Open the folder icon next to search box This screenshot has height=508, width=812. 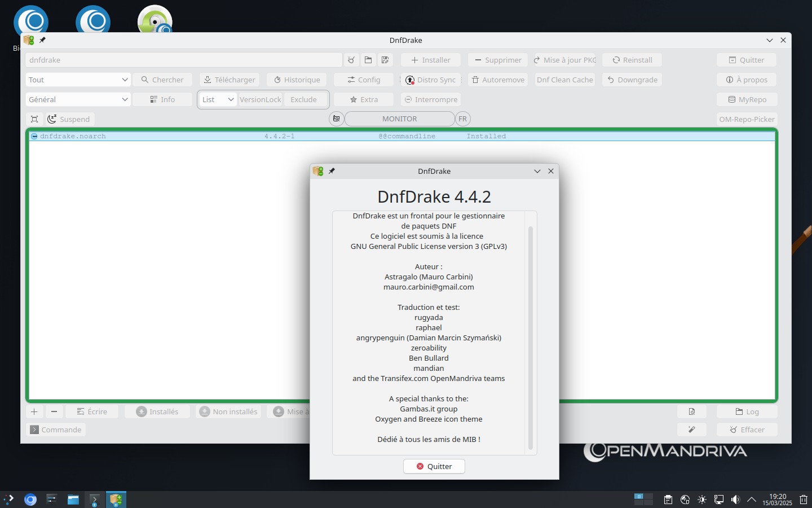pos(368,60)
